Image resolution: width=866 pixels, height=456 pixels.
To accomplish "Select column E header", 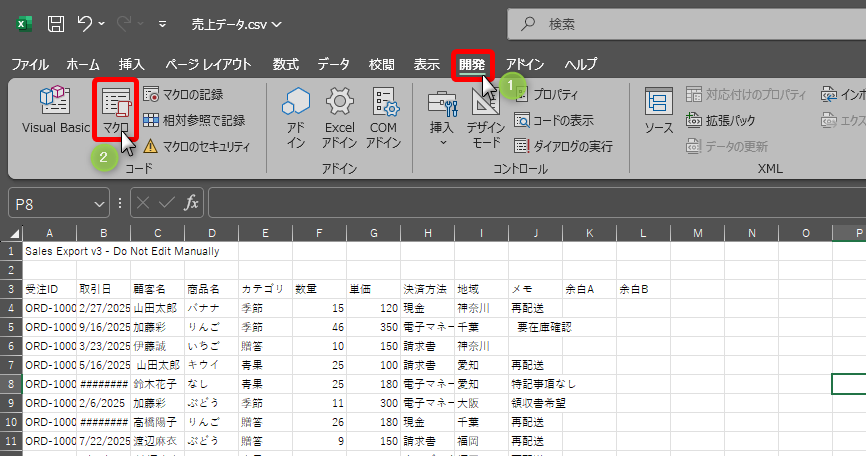I will 265,233.
